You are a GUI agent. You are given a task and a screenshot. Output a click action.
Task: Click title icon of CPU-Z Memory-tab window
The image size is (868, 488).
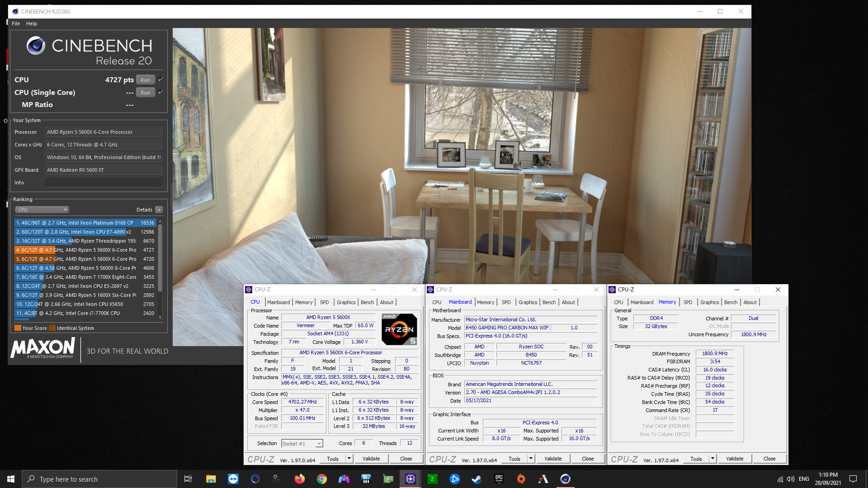click(612, 290)
